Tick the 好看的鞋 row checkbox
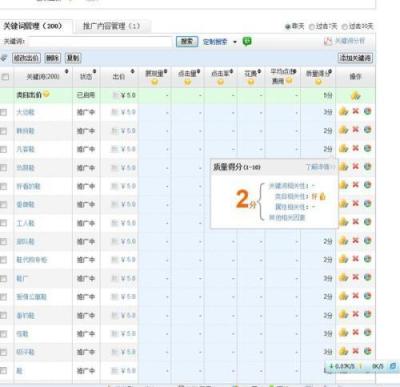Image resolution: width=400 pixels, height=387 pixels. [4, 186]
